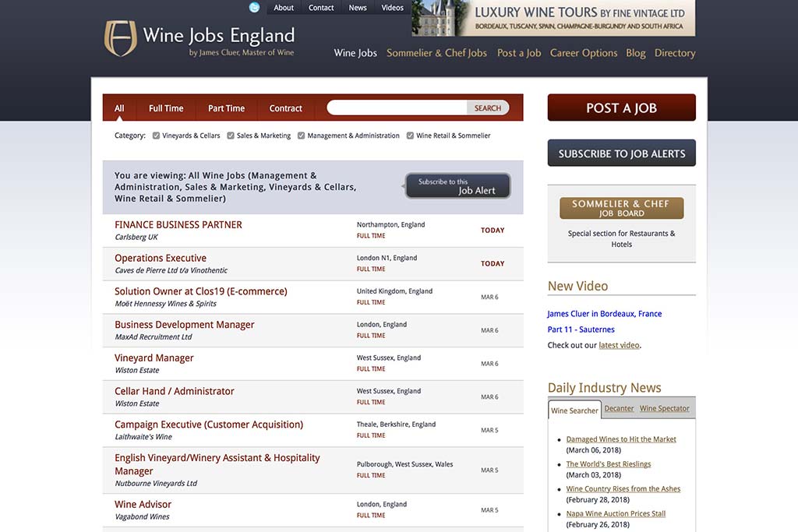
Task: Switch to Wine Spectator news tab
Action: [664, 408]
